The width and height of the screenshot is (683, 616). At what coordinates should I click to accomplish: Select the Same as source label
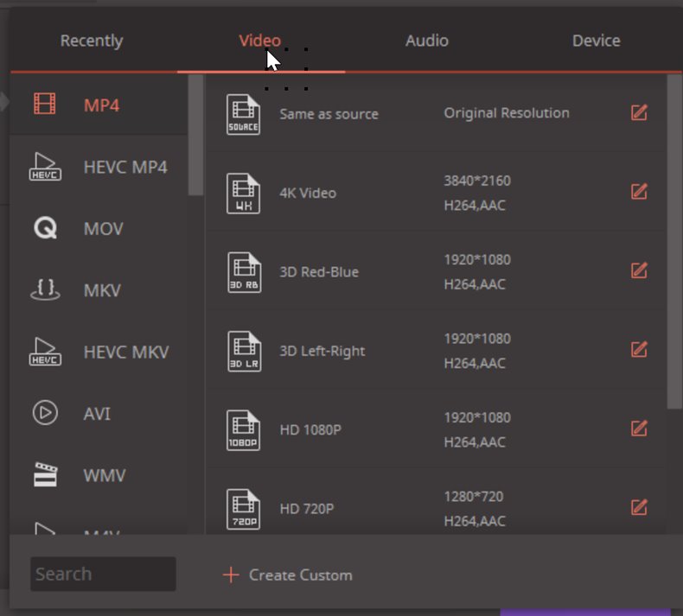pos(329,114)
